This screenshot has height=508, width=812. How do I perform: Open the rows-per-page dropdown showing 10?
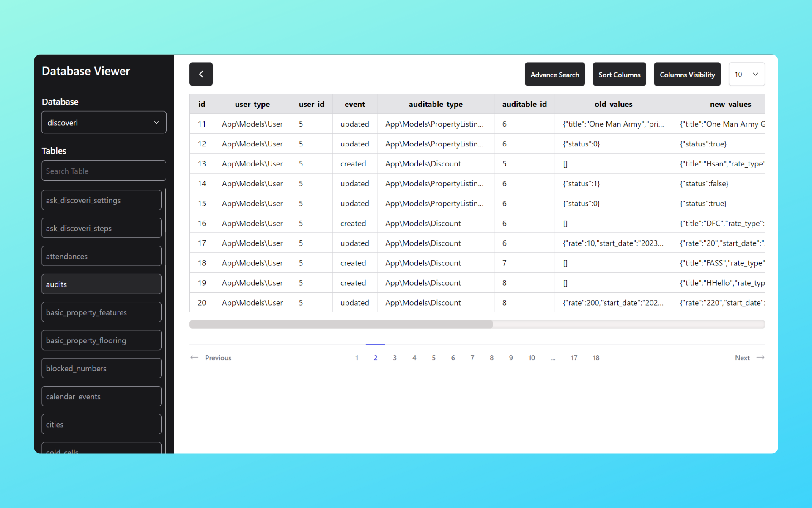click(747, 74)
